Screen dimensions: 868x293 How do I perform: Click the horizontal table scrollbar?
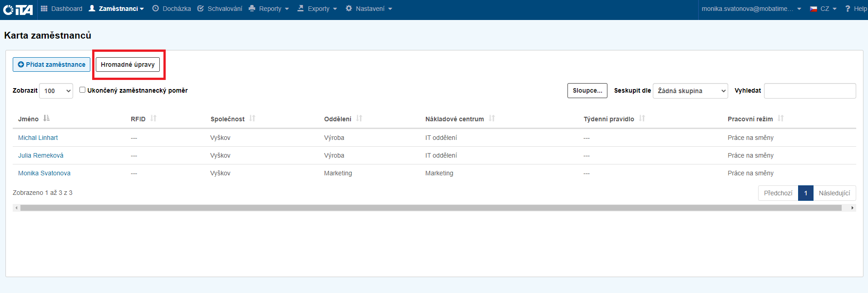point(430,208)
